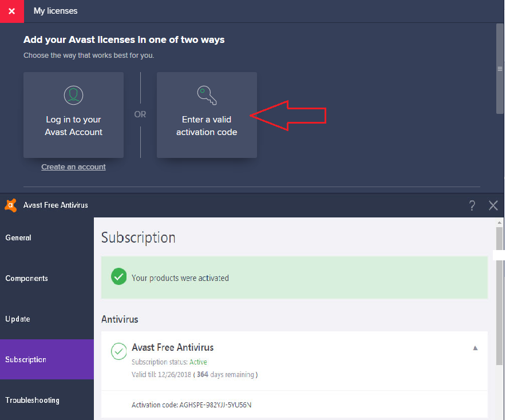Viewport: 506px width, 420px height.
Task: Go to the Update tab
Action: click(18, 319)
